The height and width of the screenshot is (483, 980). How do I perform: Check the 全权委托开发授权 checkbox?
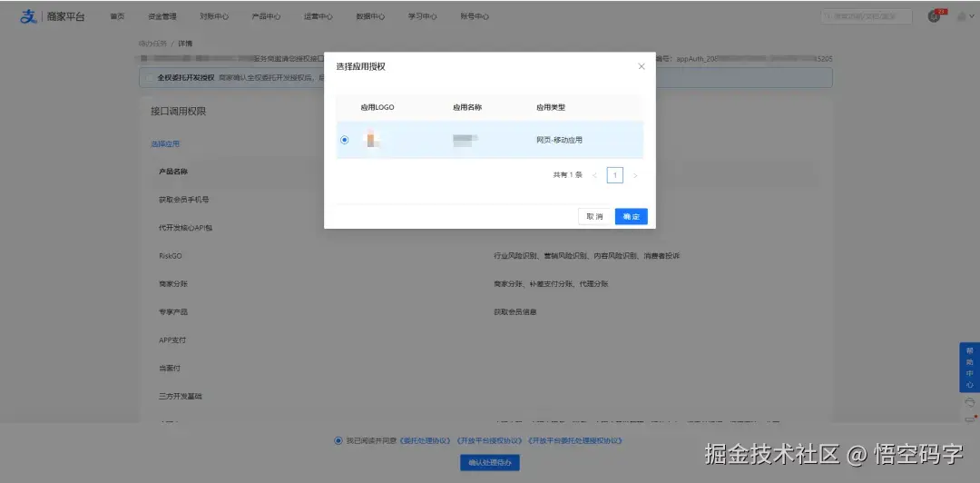coord(149,78)
